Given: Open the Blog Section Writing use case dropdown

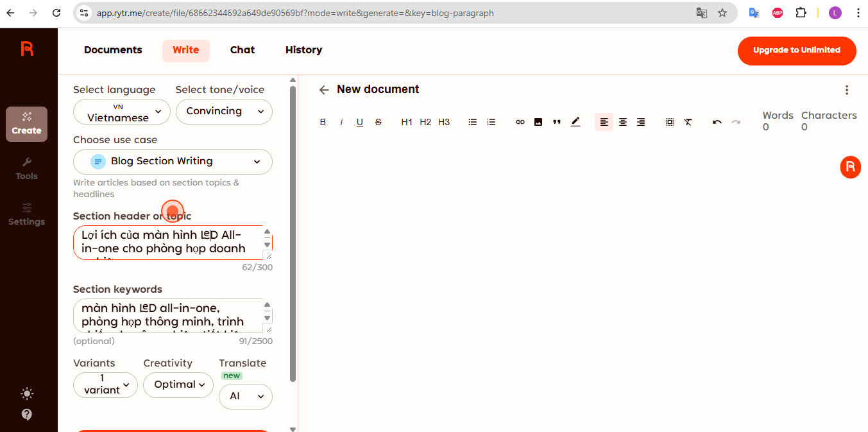Looking at the screenshot, I should 173,162.
